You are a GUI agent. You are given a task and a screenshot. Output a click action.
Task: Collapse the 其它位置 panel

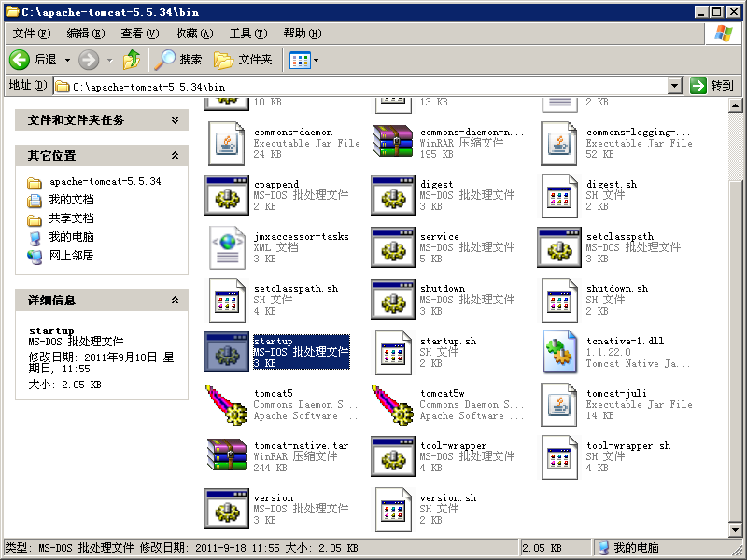[176, 155]
